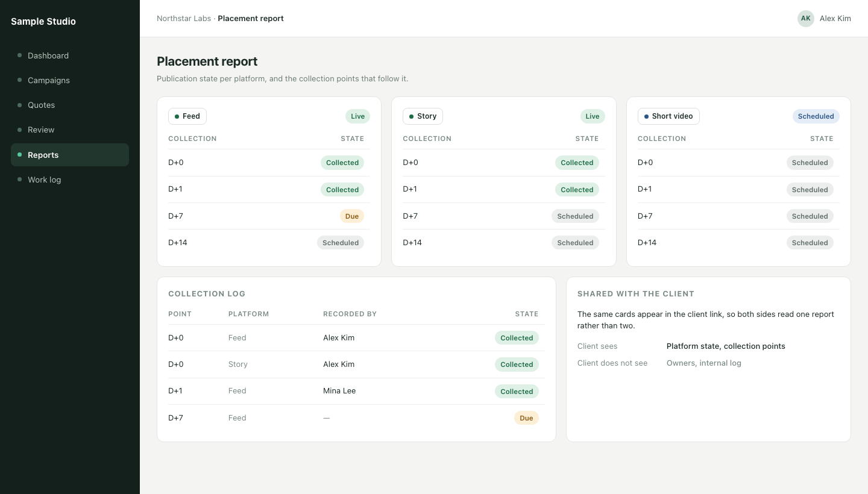Click the Platform column header in log
Viewport: 868px width, 494px height.
point(248,314)
